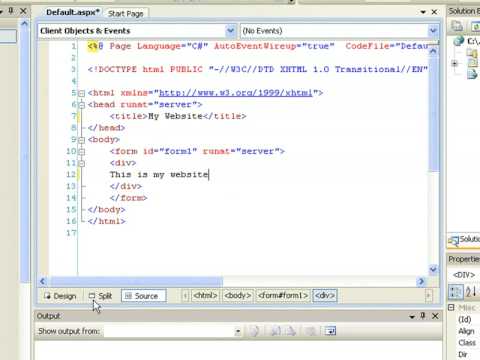Click the first Output toolbar icon
This screenshot has width=480, height=360.
click(255, 331)
